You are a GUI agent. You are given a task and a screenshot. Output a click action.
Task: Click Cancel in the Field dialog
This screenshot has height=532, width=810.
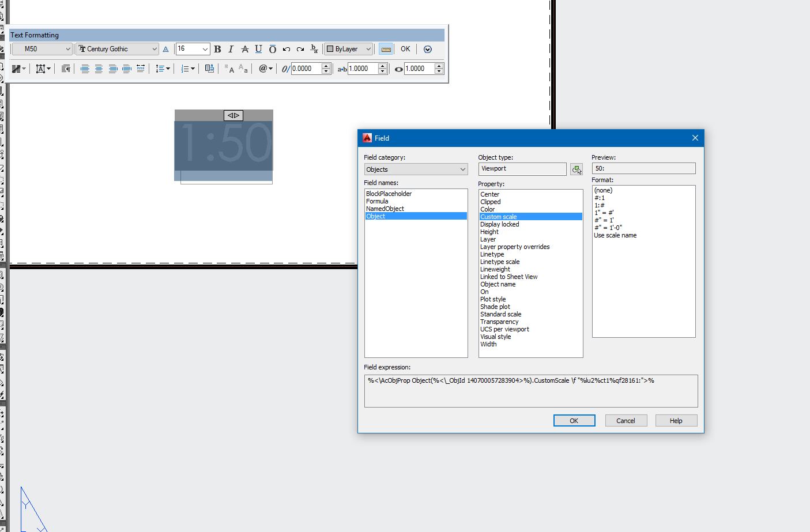point(626,421)
